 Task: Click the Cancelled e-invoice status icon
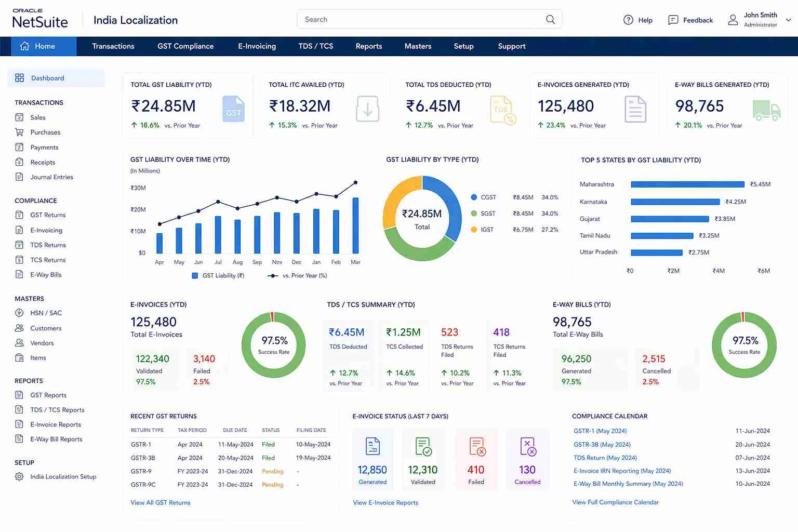(x=528, y=446)
